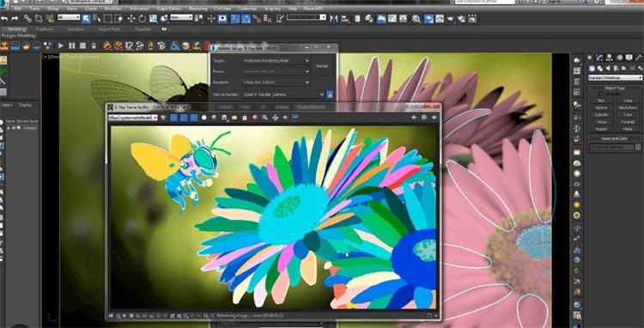Viewport: 644px width, 328px height.
Task: Toggle the Spinner Snap button
Action: pyautogui.click(x=267, y=19)
